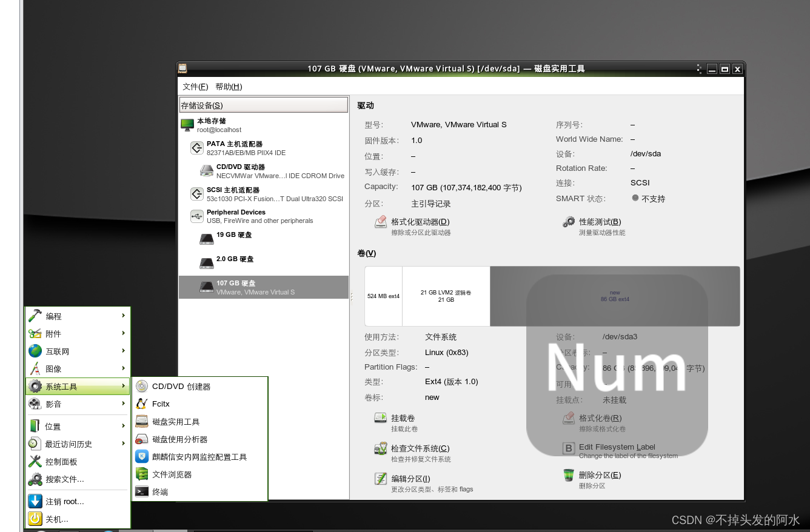The image size is (810, 532).
Task: Expand arrow beside 图像 menu entry
Action: coord(123,368)
